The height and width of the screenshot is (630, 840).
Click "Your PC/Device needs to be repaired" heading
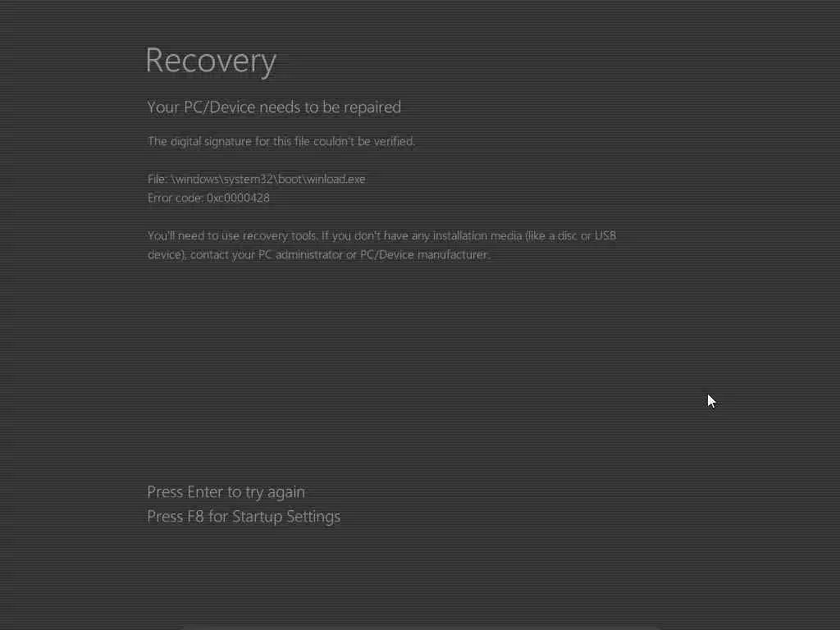click(274, 107)
